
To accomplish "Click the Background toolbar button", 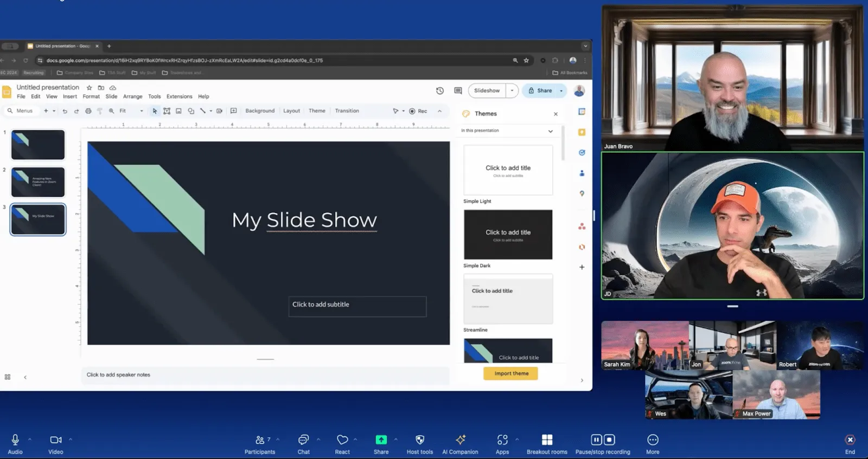I will click(260, 111).
